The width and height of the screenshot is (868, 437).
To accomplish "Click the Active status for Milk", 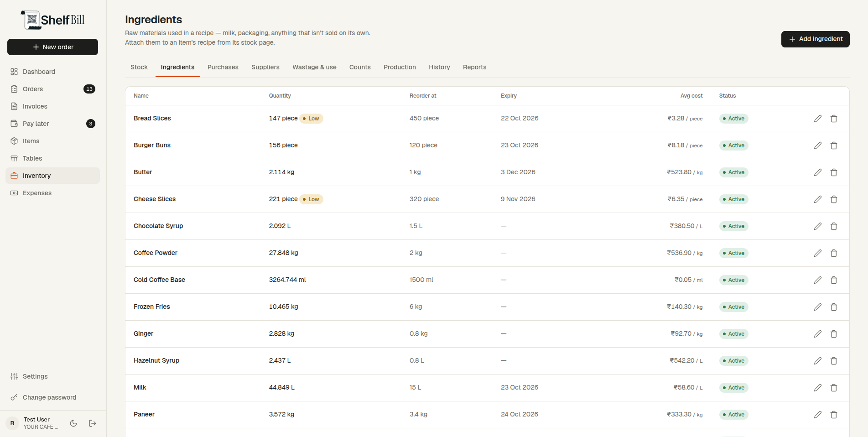I will click(x=734, y=388).
